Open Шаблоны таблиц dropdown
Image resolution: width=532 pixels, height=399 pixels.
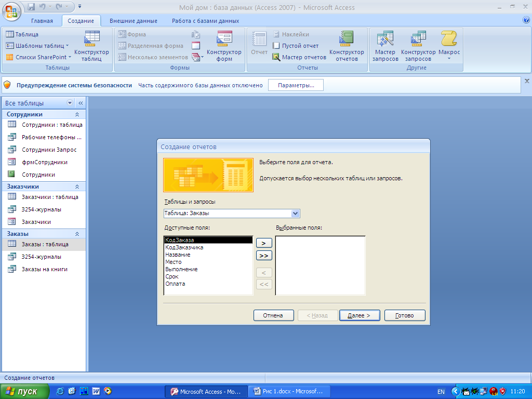[37, 46]
